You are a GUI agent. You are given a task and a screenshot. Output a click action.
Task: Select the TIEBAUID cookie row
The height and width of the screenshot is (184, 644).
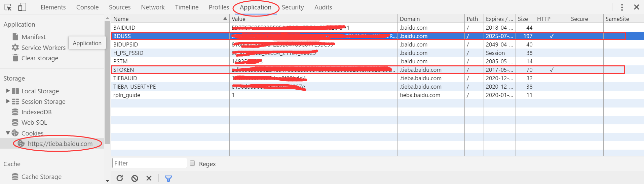click(x=377, y=78)
